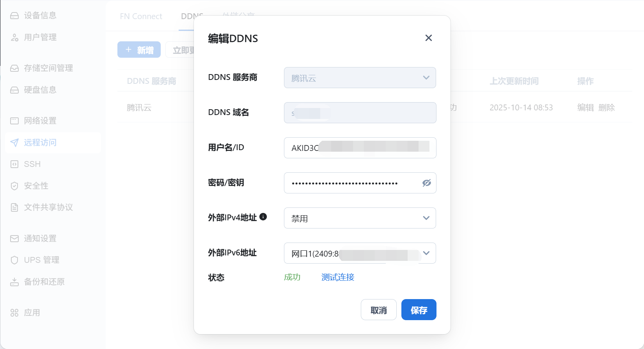
Task: Click the 编辑DDNS dialog title
Action: coord(233,38)
